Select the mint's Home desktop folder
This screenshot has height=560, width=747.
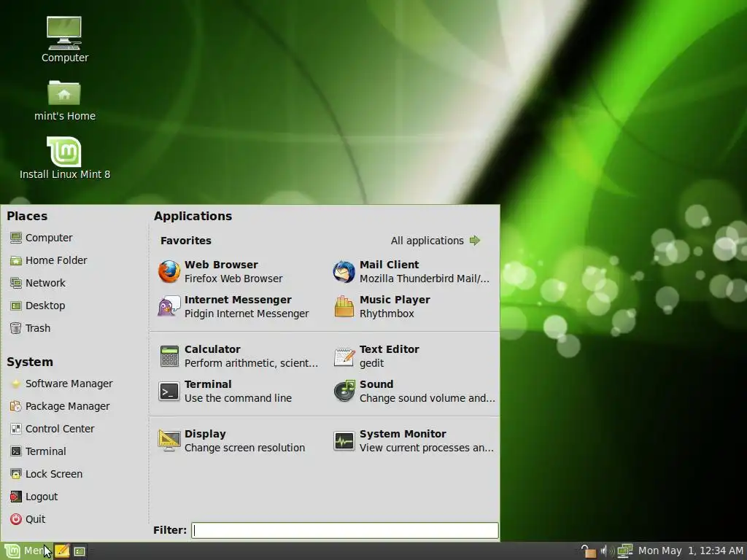tap(64, 101)
